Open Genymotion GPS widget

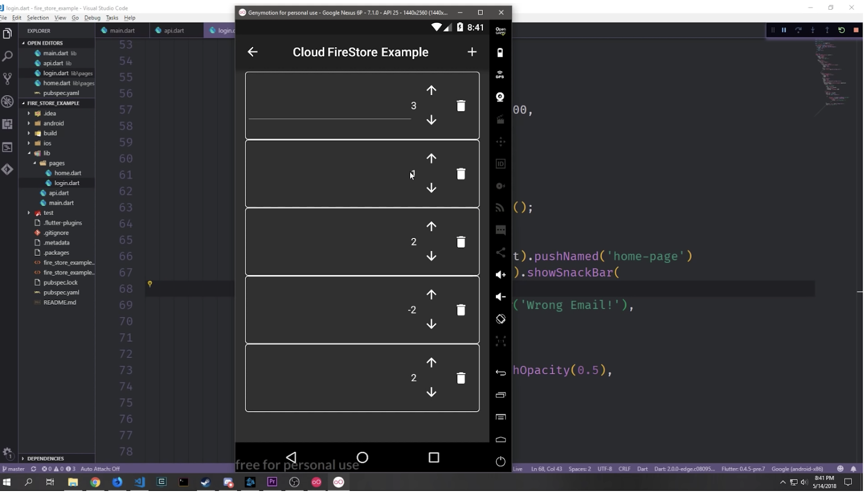[x=500, y=75]
